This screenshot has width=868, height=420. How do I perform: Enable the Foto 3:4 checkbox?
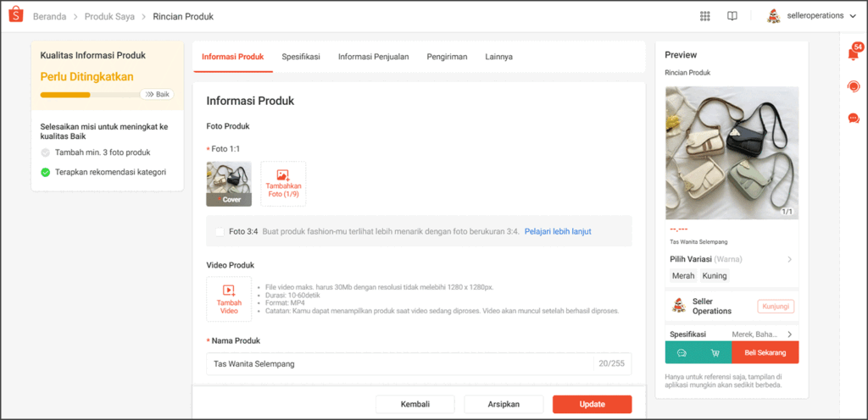[x=220, y=231]
